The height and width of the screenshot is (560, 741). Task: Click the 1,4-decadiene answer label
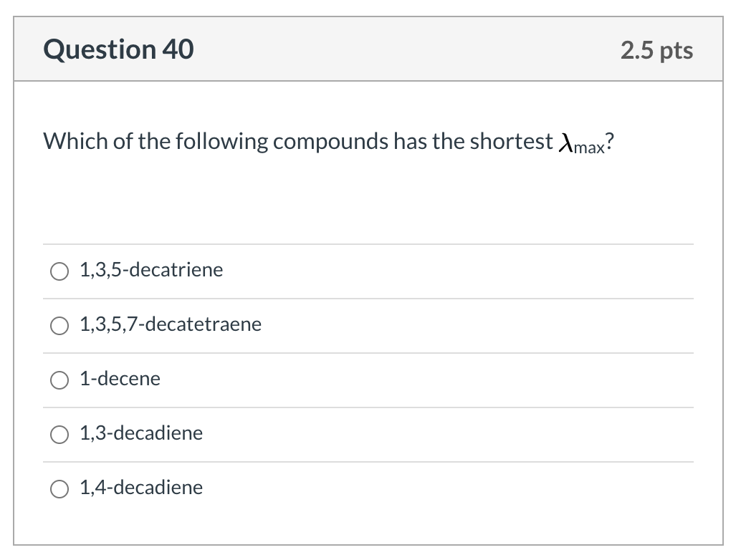click(x=141, y=488)
